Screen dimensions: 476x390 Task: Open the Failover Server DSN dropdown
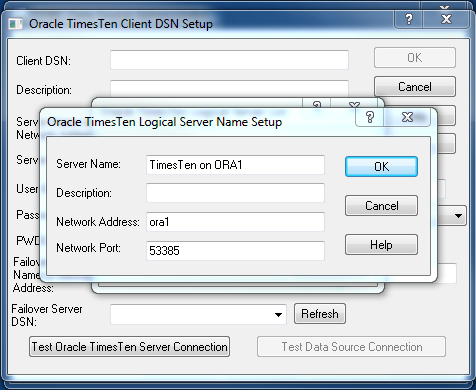click(x=278, y=314)
